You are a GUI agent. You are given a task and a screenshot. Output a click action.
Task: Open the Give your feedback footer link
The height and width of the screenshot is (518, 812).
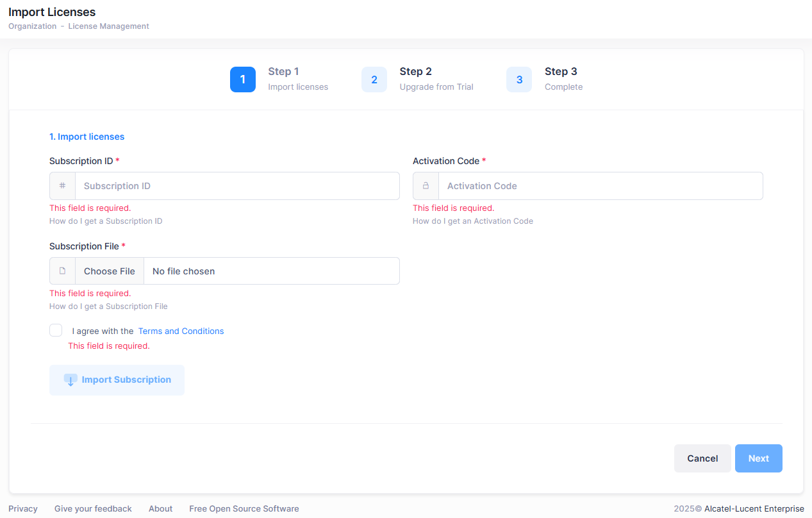93,508
